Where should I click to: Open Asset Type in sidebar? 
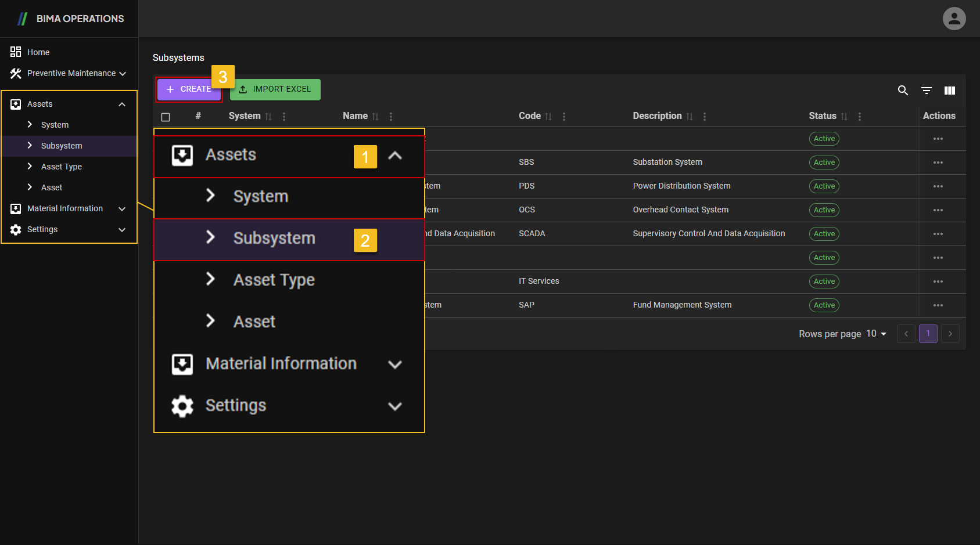coord(62,167)
